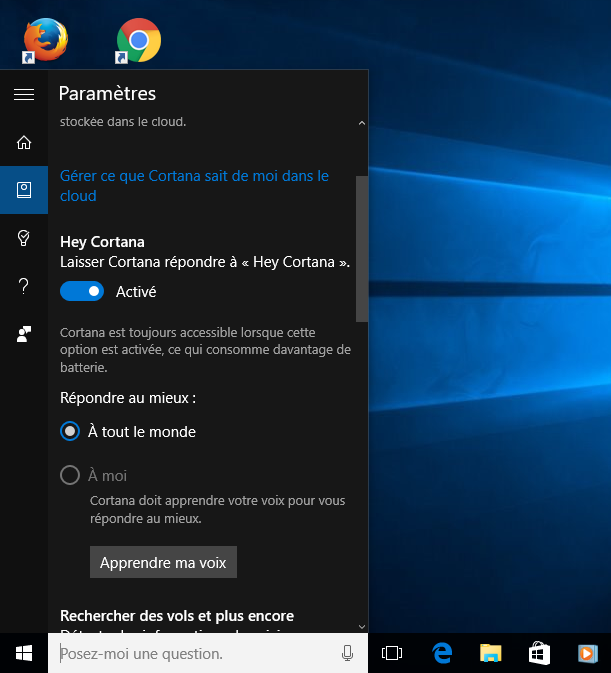Go to Cortana Home
611x673 pixels.
coord(24,142)
